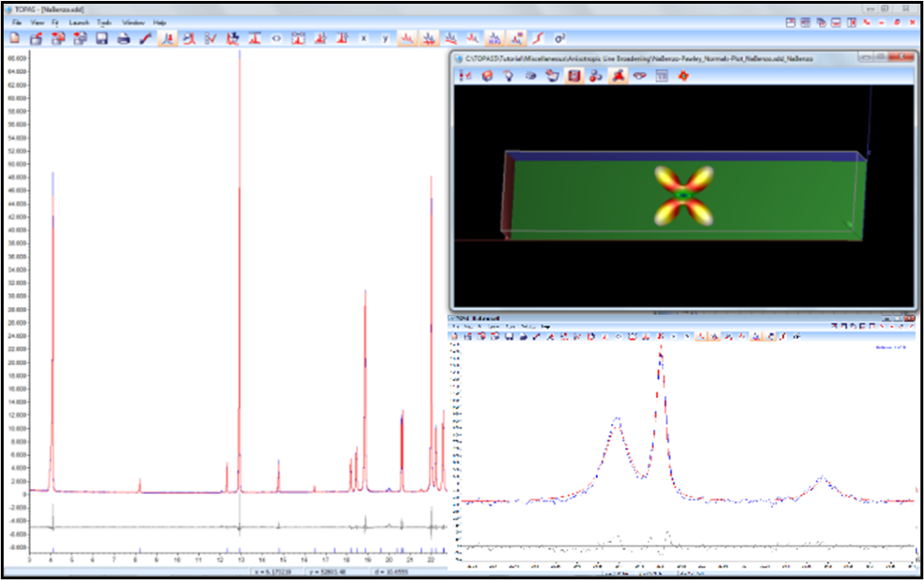Click the molecule atoms icon in 3D viewer
924x580 pixels.
[595, 76]
